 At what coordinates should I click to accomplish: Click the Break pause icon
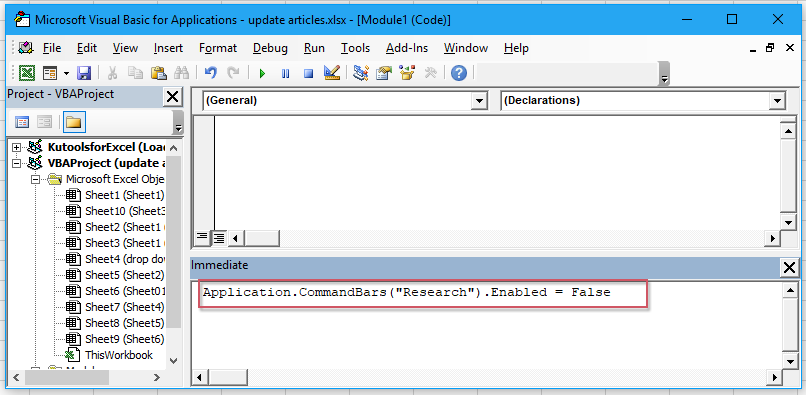click(285, 74)
